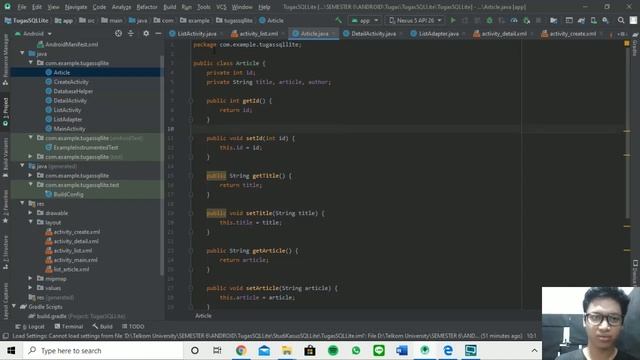640x360 pixels.
Task: Start debugging with the bug icon
Action: pyautogui.click(x=489, y=20)
